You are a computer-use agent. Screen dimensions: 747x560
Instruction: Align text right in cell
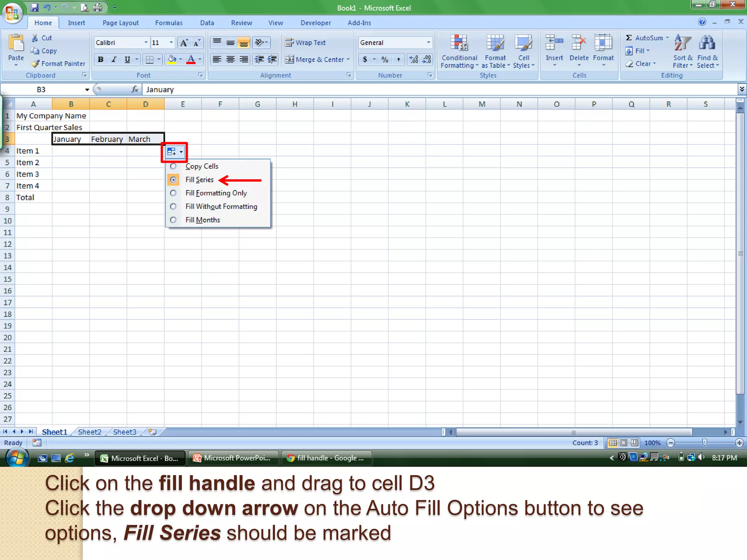[x=244, y=59]
